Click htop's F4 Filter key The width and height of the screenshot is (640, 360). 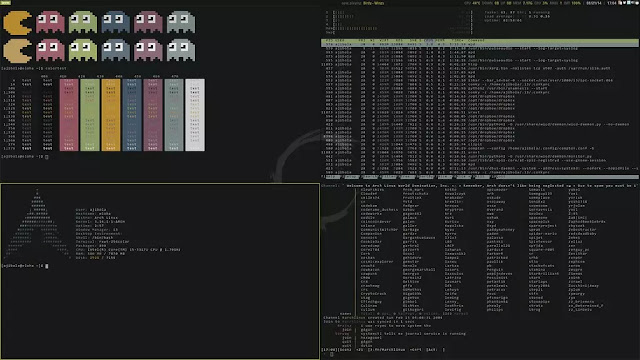coord(389,177)
